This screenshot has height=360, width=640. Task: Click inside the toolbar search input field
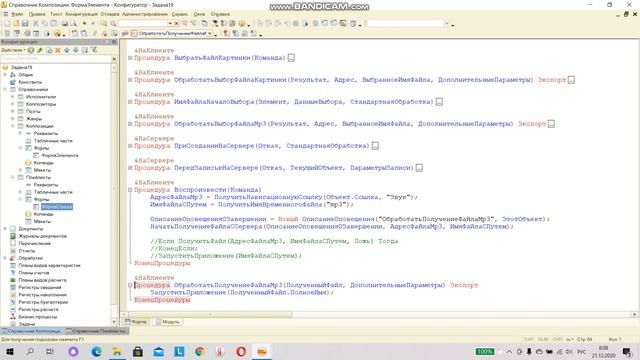(x=142, y=24)
